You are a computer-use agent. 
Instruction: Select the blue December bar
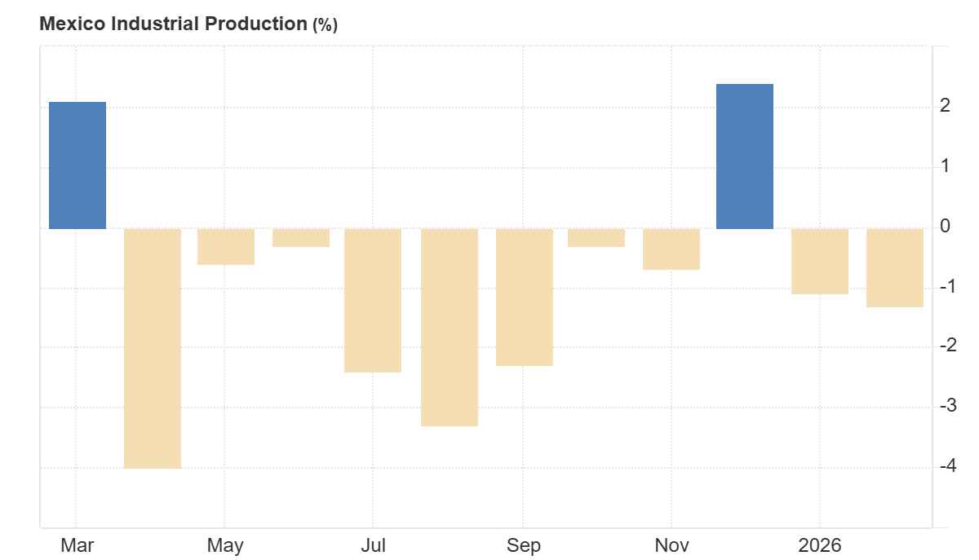(x=745, y=157)
